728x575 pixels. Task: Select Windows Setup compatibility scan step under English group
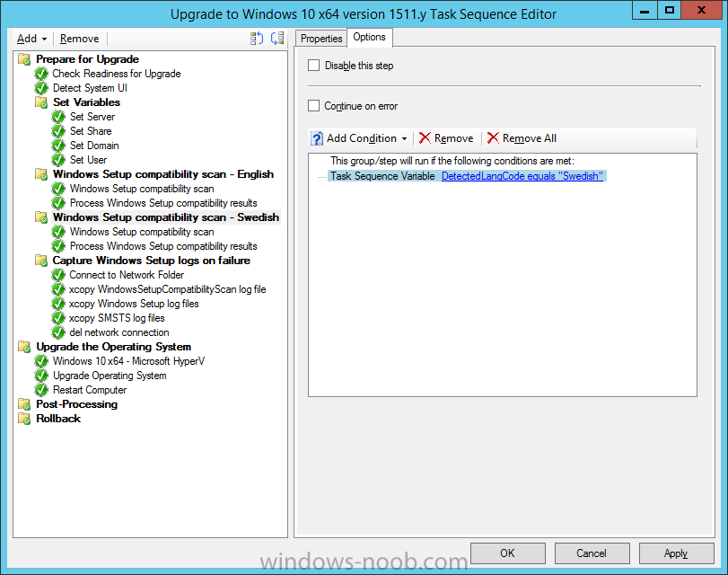coord(142,189)
